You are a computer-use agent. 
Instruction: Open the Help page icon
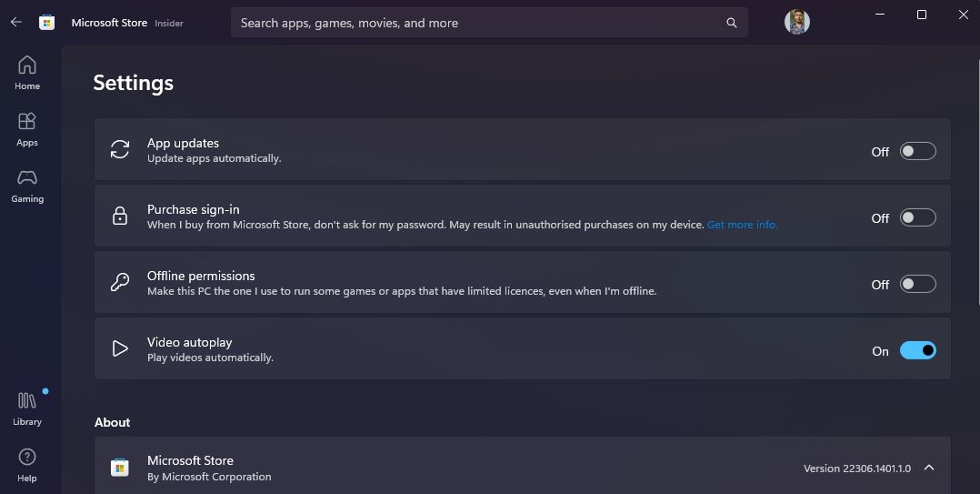tap(27, 464)
